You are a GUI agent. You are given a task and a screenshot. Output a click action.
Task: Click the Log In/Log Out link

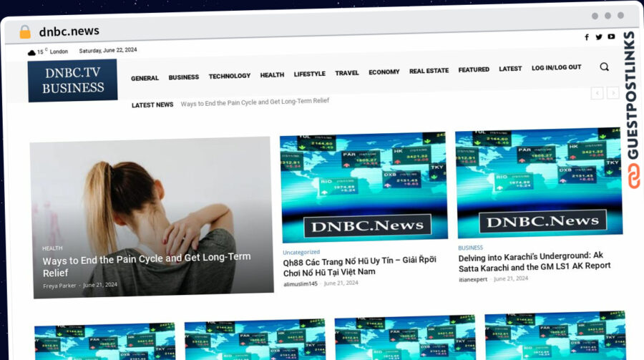557,67
